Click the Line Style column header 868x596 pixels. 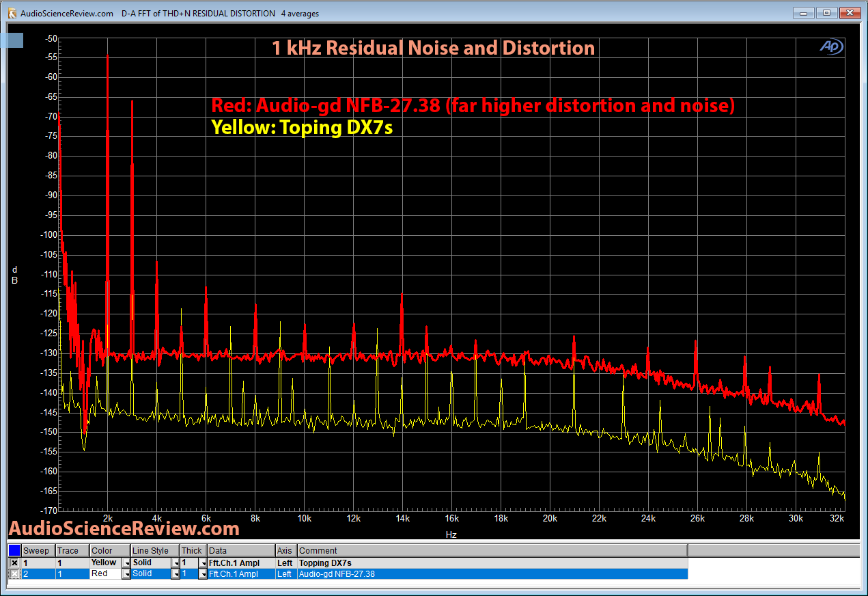tap(155, 550)
